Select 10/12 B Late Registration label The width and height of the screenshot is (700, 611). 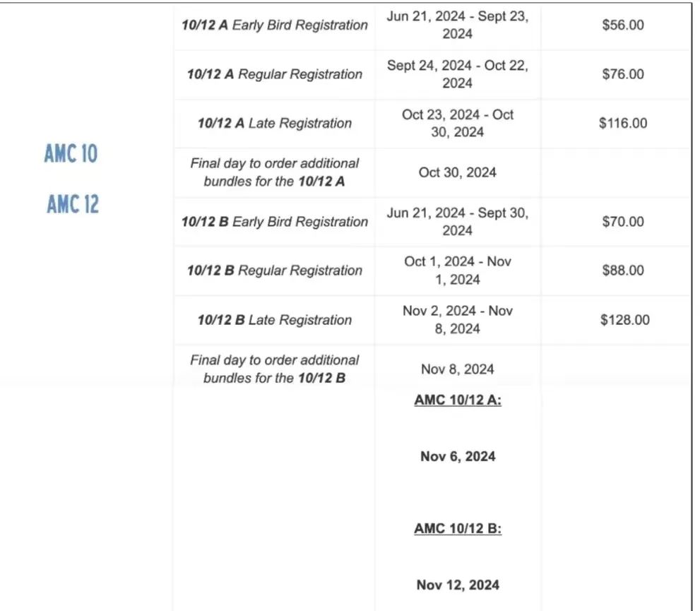point(275,320)
